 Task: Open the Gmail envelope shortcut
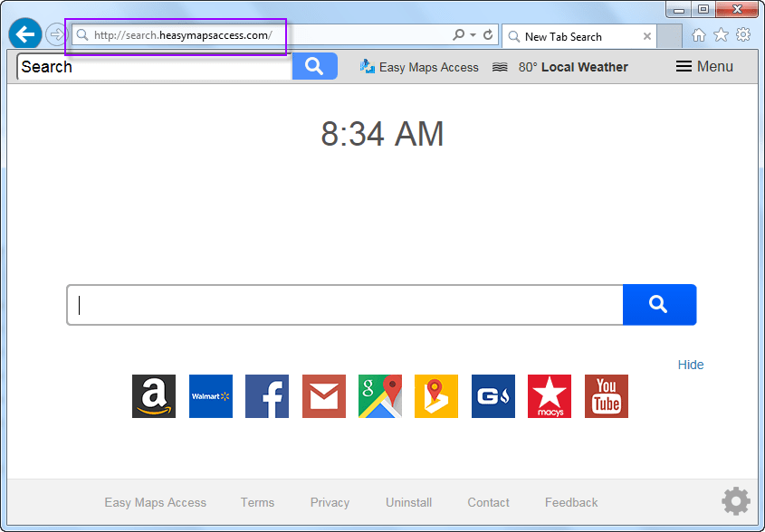[324, 396]
